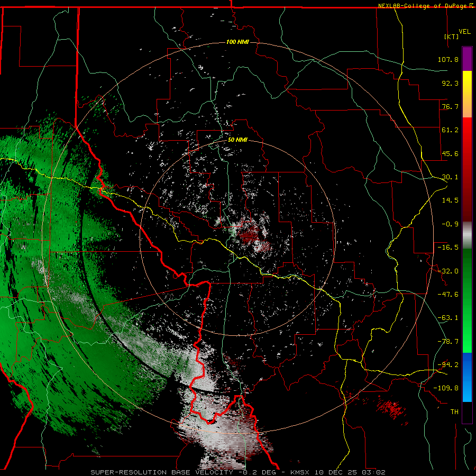This screenshot has width=476, height=476.
Task: Click the -78.7 velocity scale value
Action: coord(448,342)
